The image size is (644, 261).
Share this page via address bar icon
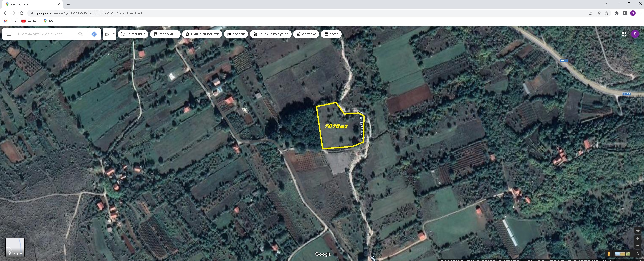pyautogui.click(x=599, y=13)
